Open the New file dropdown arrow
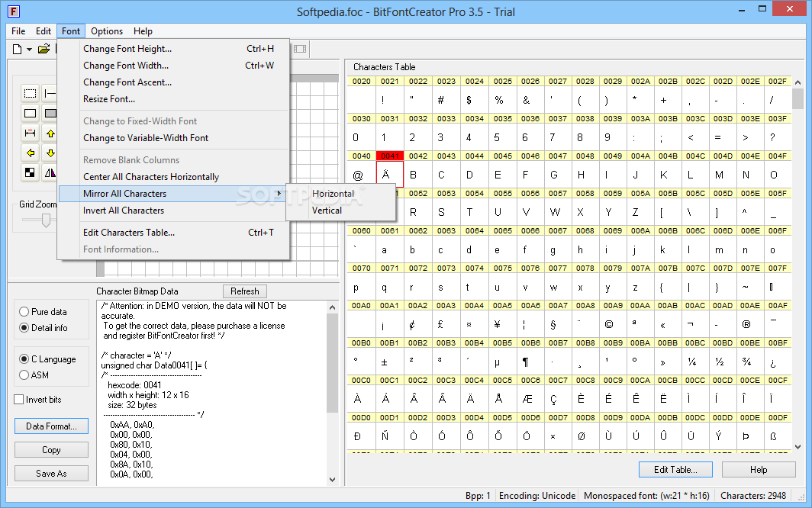 [x=30, y=49]
